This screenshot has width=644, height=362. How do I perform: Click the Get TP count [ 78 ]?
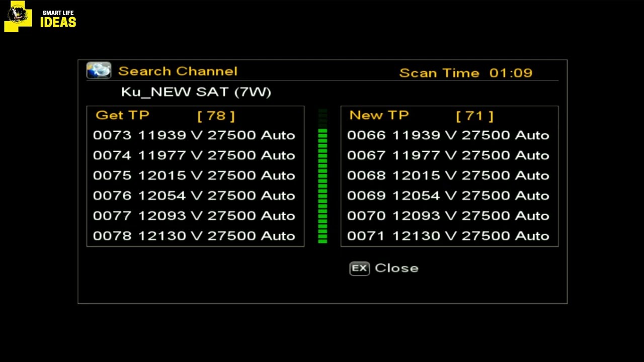(x=216, y=116)
